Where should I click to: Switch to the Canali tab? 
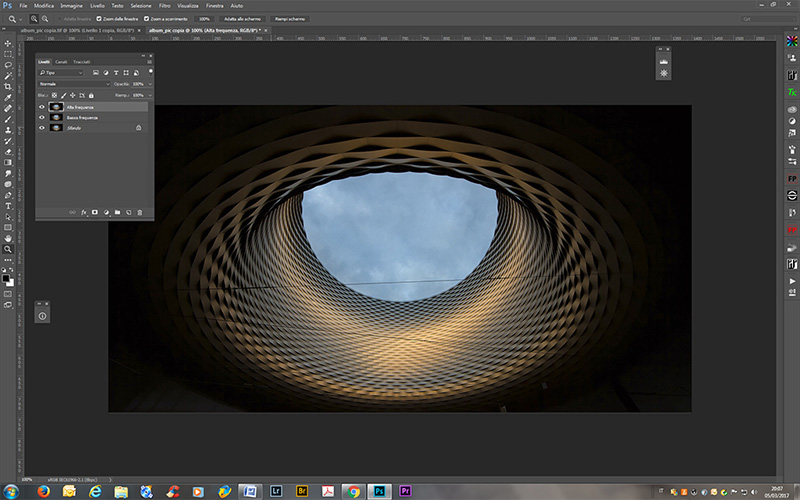pos(61,62)
